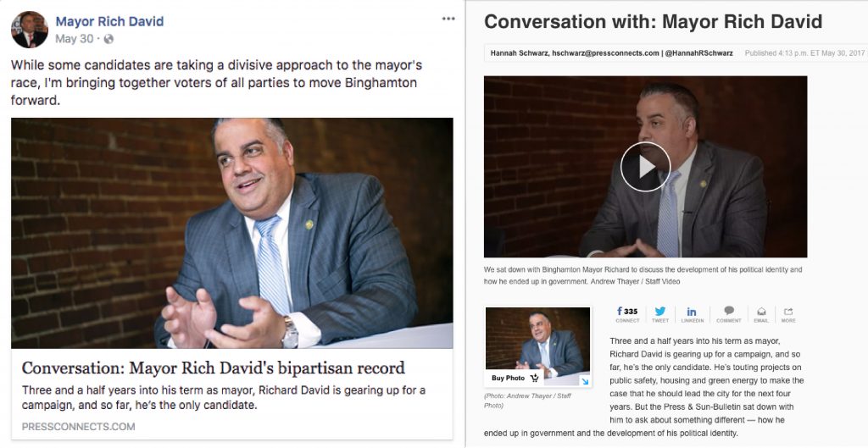Play the Mayor Rich David interview video
The height and width of the screenshot is (448, 868).
(x=645, y=167)
